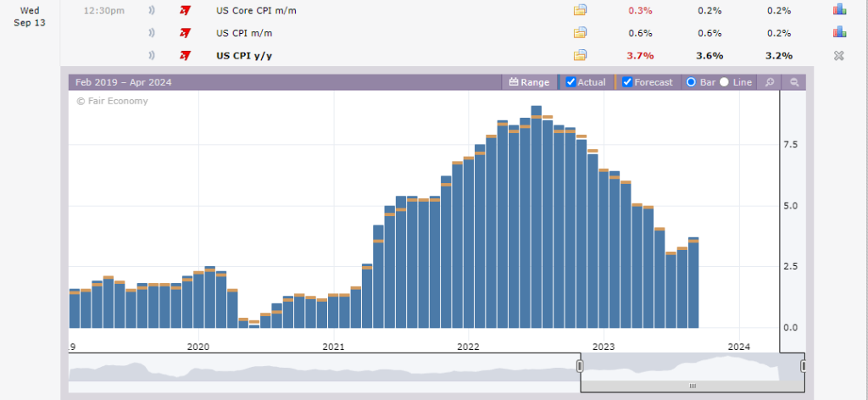Open graph icon for US CPI m/m row
Viewport: 868px width, 400px height.
click(x=839, y=32)
